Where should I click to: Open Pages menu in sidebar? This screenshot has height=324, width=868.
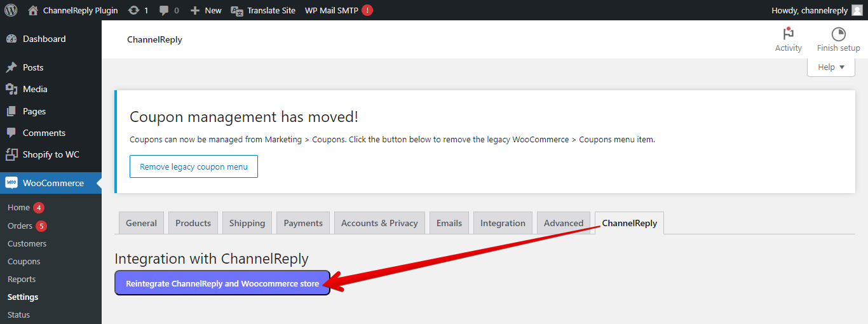click(34, 111)
